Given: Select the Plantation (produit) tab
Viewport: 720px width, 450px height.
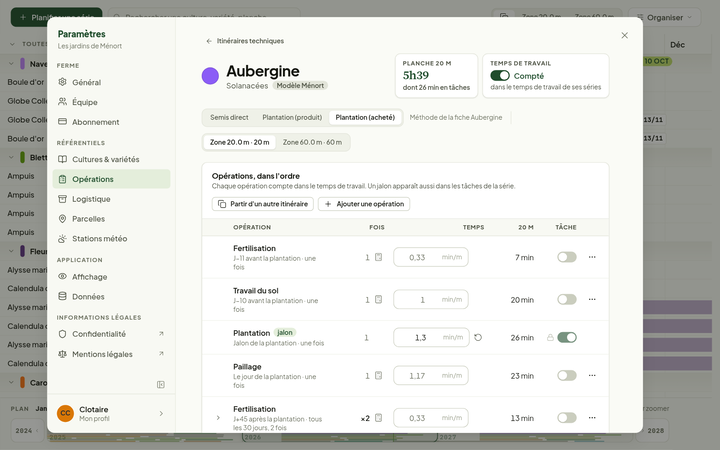Looking at the screenshot, I should click(x=292, y=118).
